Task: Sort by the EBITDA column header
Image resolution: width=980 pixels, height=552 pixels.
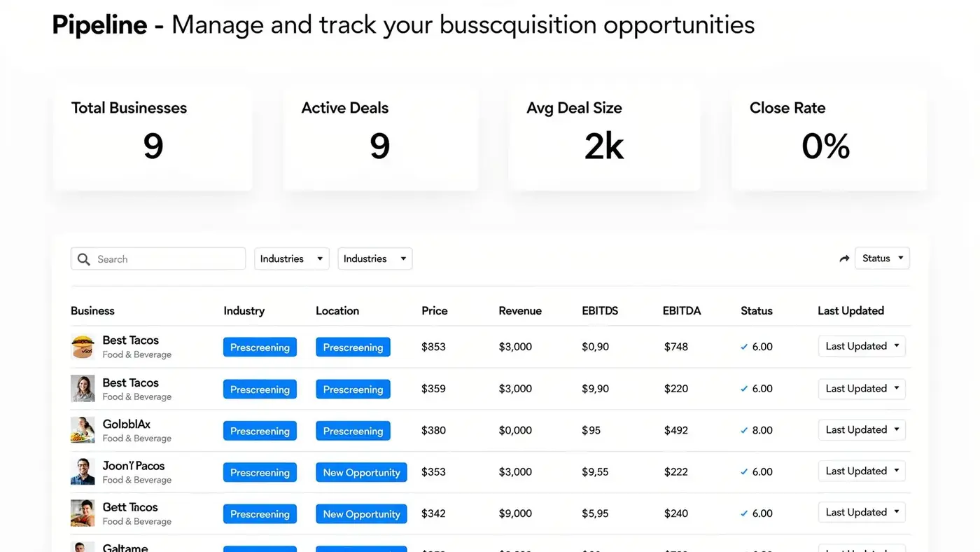Action: coord(682,311)
